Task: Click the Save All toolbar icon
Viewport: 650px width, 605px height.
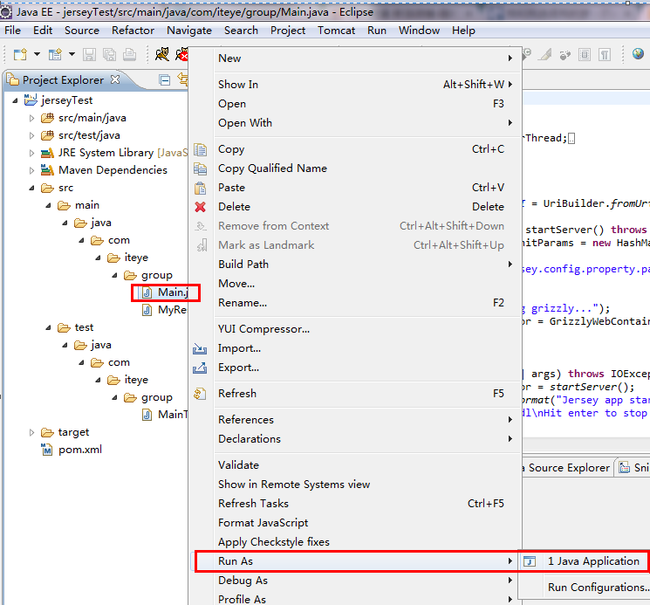Action: (x=109, y=54)
